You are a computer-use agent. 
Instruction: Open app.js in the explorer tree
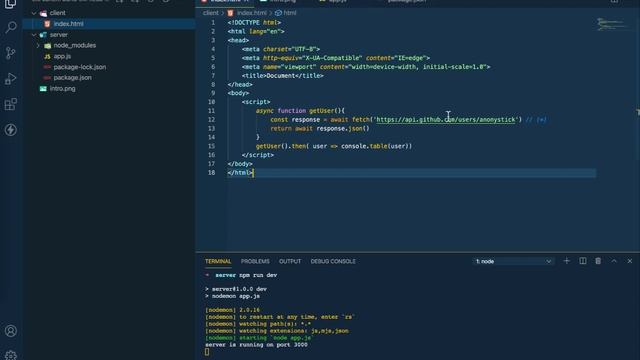coord(62,56)
